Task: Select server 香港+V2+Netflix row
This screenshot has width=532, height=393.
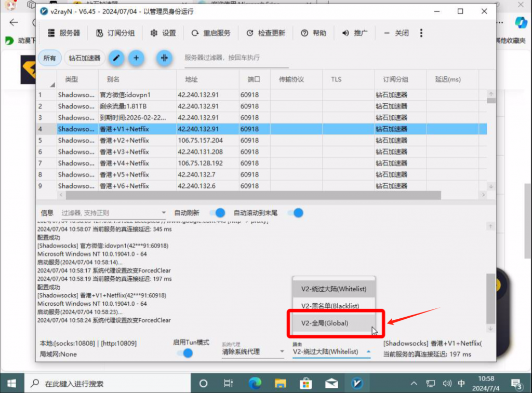Action: (261, 140)
